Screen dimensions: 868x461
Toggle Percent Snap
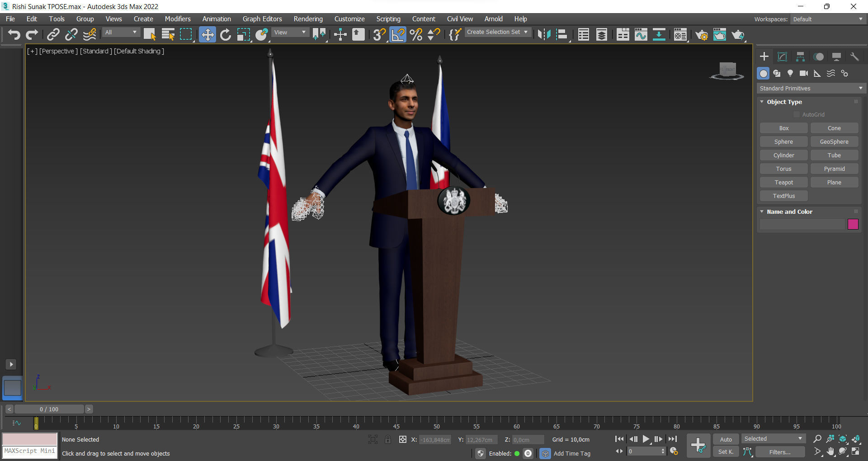coord(416,35)
